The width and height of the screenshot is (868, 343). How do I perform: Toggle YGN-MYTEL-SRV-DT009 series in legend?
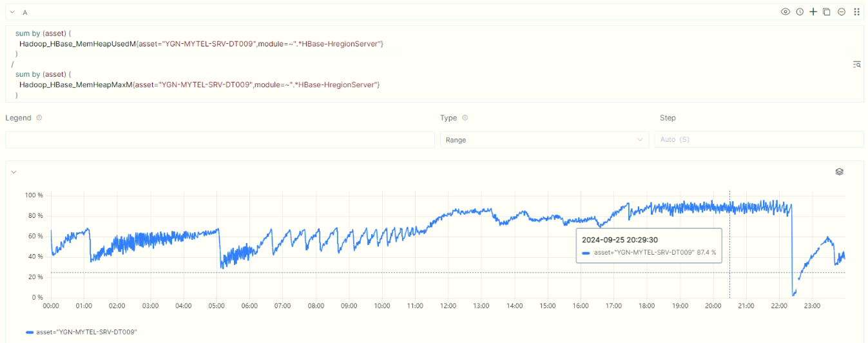point(86,332)
